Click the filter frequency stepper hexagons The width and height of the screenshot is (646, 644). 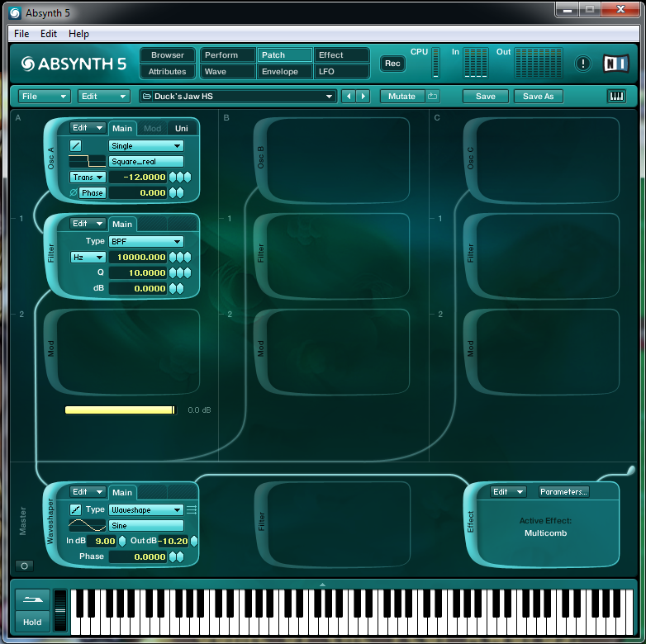point(180,258)
